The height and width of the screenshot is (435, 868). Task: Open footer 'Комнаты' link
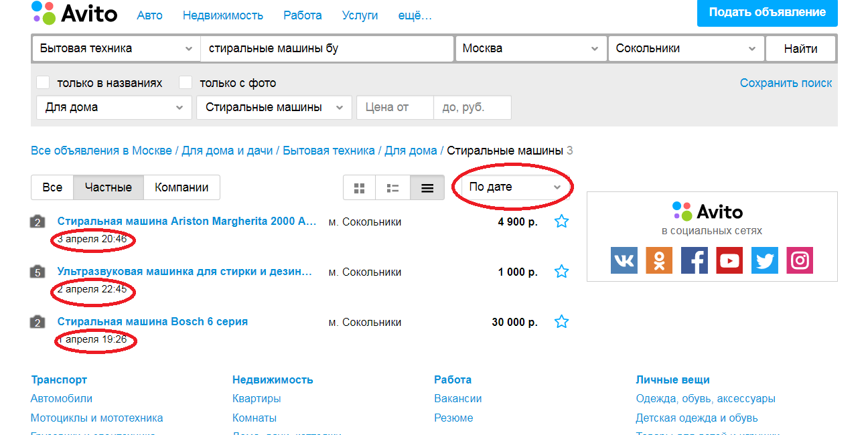pos(255,418)
